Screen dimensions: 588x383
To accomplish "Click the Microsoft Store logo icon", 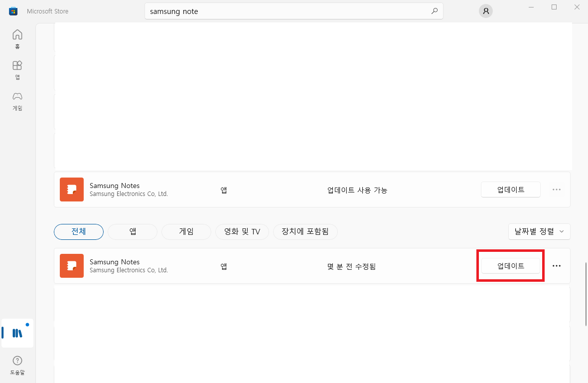I will 13,11.
